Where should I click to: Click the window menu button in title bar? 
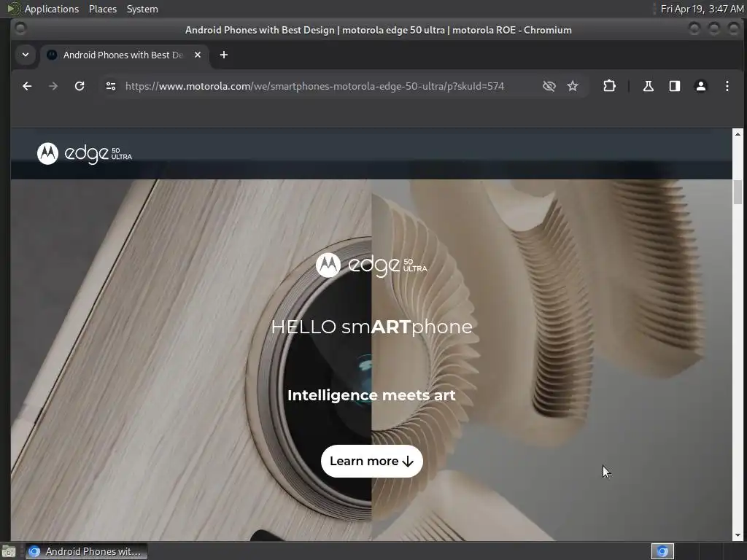pos(20,28)
